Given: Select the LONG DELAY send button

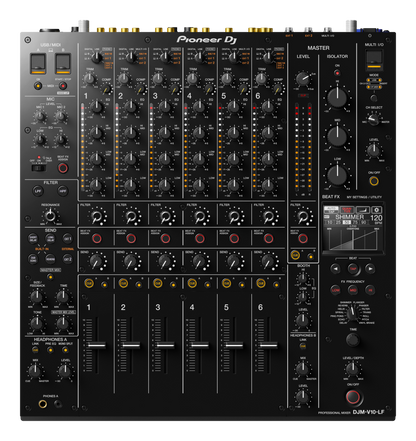Looking at the screenshot, I should (50, 239).
